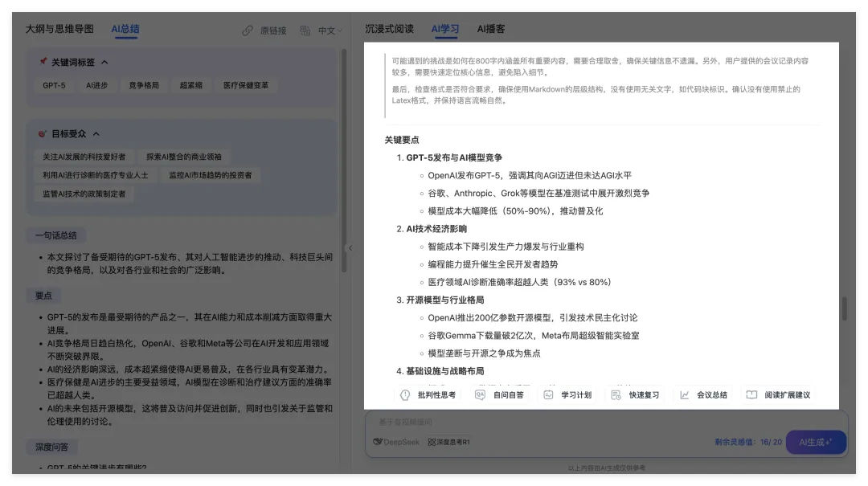Select the 监控AI市场趋势的投资者 audience tag

click(x=211, y=175)
